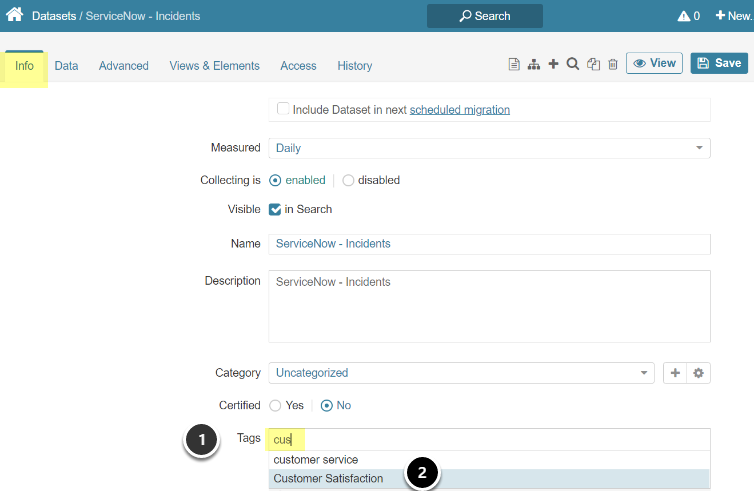754x491 pixels.
Task: Click the magnifier icon in the toolbar
Action: pos(573,64)
